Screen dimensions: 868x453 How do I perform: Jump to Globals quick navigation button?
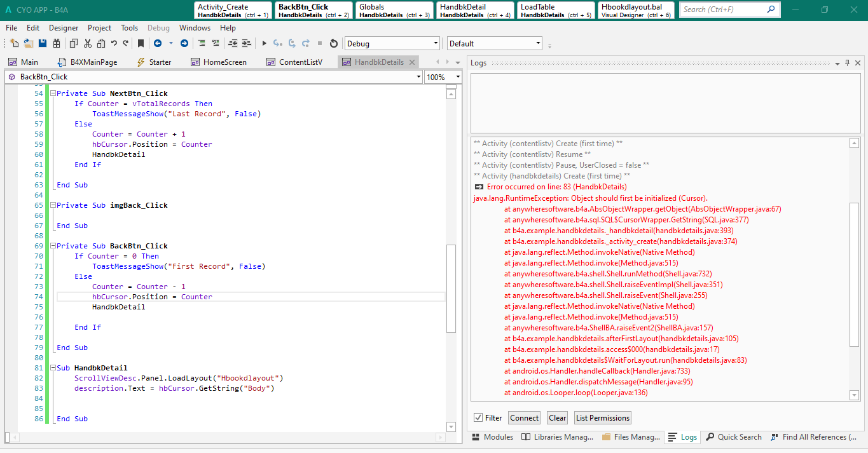coord(394,10)
